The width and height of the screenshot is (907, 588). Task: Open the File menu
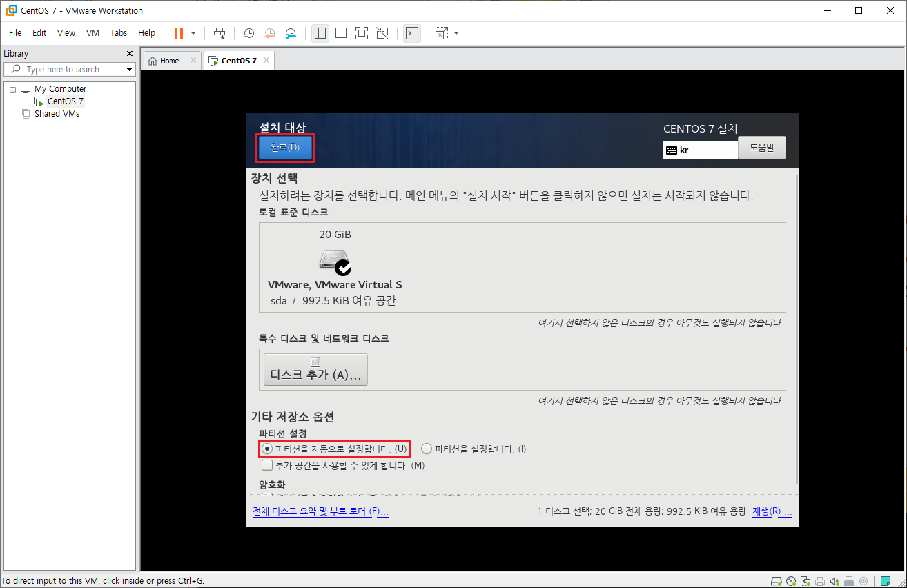pyautogui.click(x=15, y=33)
